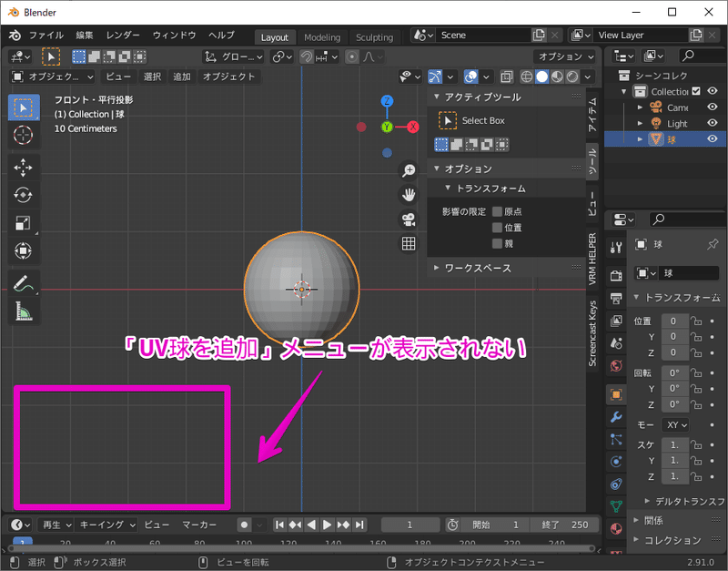The height and width of the screenshot is (571, 728).
Task: Enable 原点 checkbox under 影響の限定
Action: [x=497, y=212]
